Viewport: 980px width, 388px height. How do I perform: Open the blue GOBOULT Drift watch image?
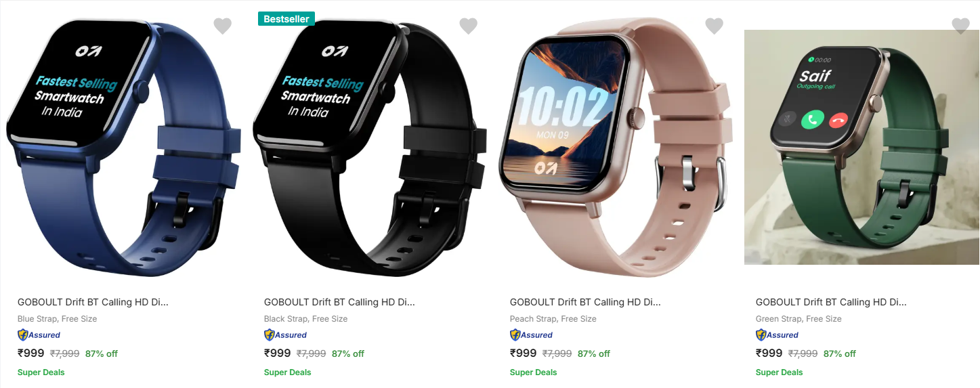point(124,147)
